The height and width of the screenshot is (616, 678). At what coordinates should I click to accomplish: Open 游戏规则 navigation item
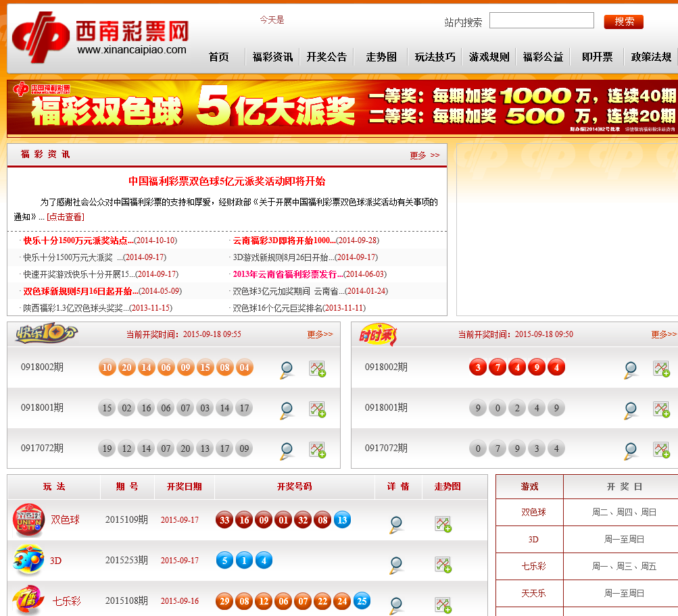489,57
